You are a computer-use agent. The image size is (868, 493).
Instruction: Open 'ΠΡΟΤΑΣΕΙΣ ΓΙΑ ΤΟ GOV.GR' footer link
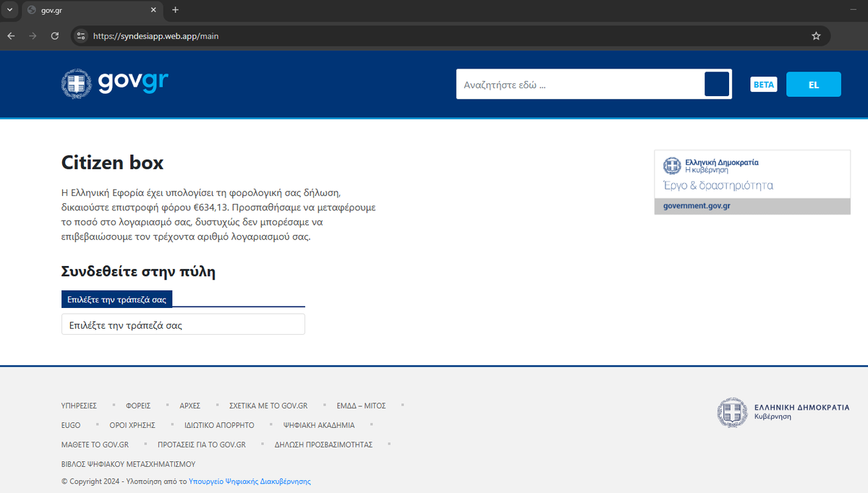click(202, 445)
